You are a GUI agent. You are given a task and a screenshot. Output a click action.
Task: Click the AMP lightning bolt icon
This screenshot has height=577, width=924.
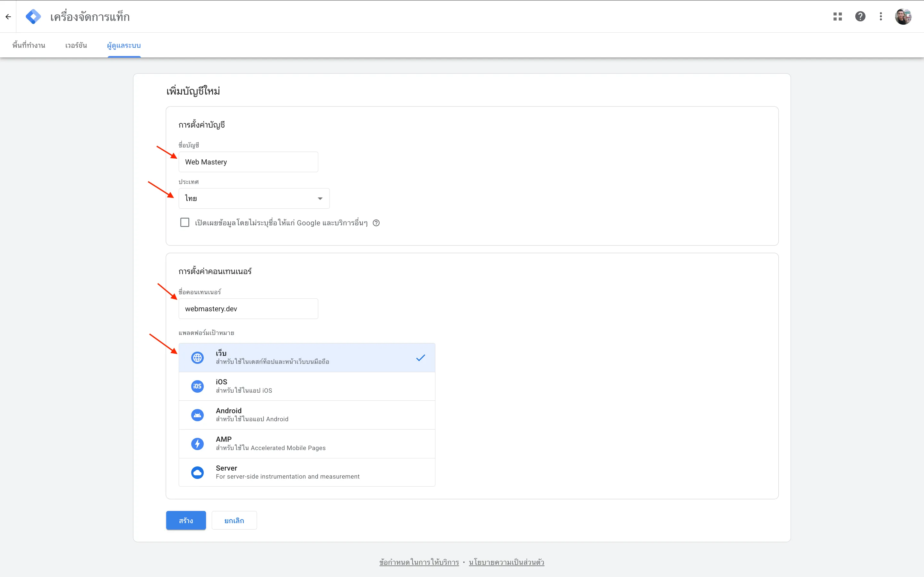pyautogui.click(x=197, y=443)
